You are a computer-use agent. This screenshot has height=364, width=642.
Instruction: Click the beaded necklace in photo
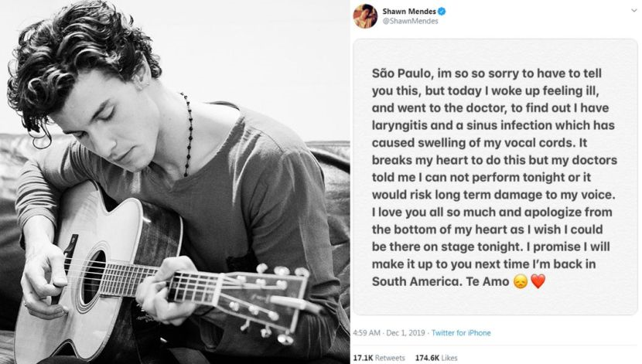(186, 135)
